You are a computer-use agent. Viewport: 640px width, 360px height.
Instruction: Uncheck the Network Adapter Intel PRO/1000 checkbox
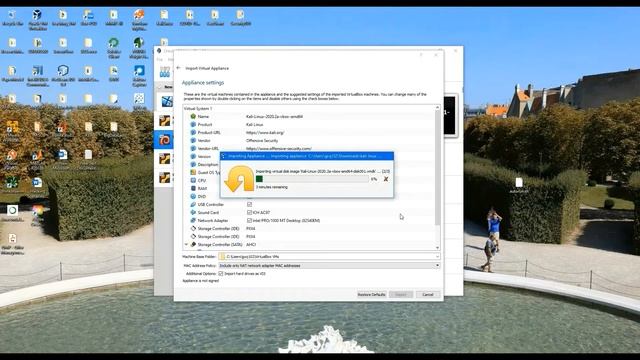(249, 220)
